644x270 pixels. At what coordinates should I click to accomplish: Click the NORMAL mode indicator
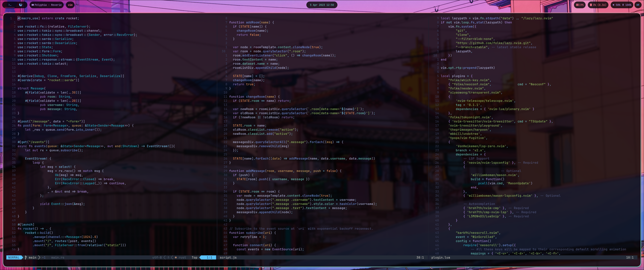click(13, 257)
